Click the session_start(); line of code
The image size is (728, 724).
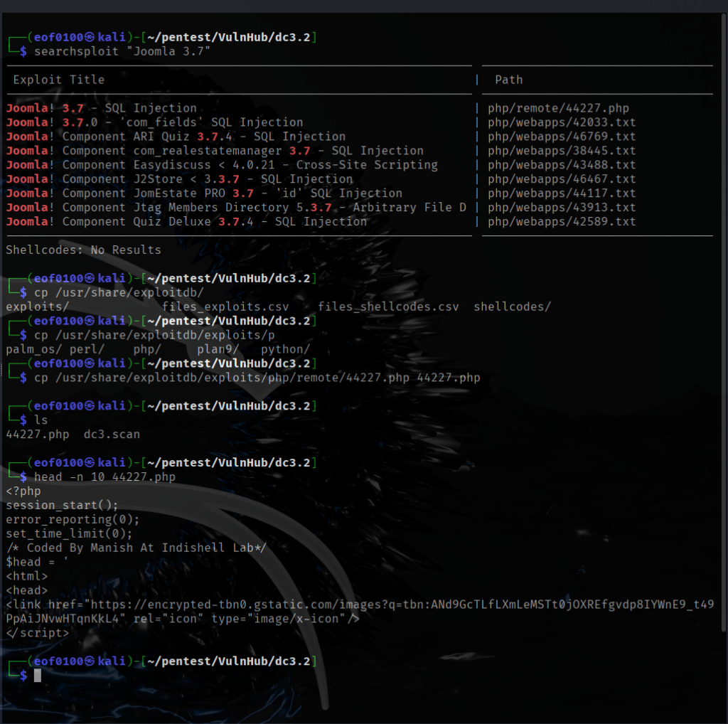coord(63,505)
